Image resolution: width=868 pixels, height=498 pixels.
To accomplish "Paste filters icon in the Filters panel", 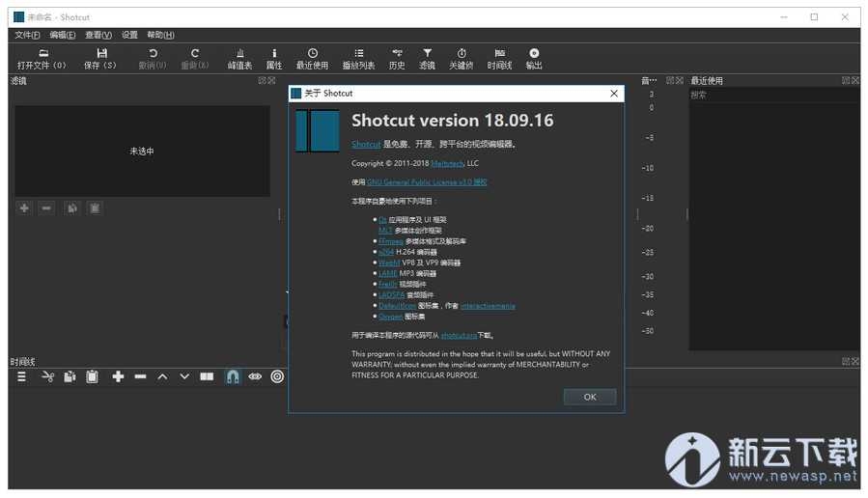I will (96, 208).
